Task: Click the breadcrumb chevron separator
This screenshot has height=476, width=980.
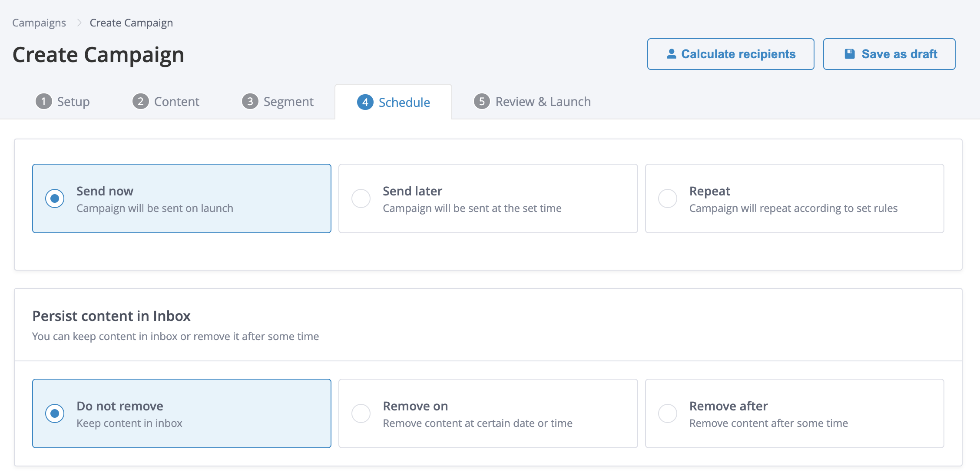Action: (79, 23)
